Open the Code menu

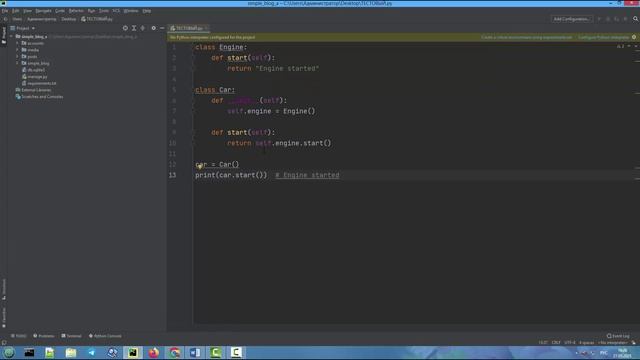[60, 11]
